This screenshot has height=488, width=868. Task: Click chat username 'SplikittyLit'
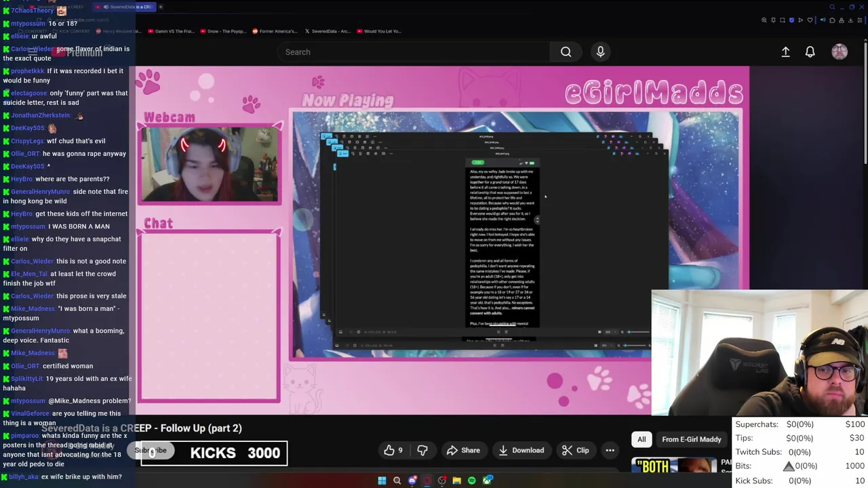point(26,379)
